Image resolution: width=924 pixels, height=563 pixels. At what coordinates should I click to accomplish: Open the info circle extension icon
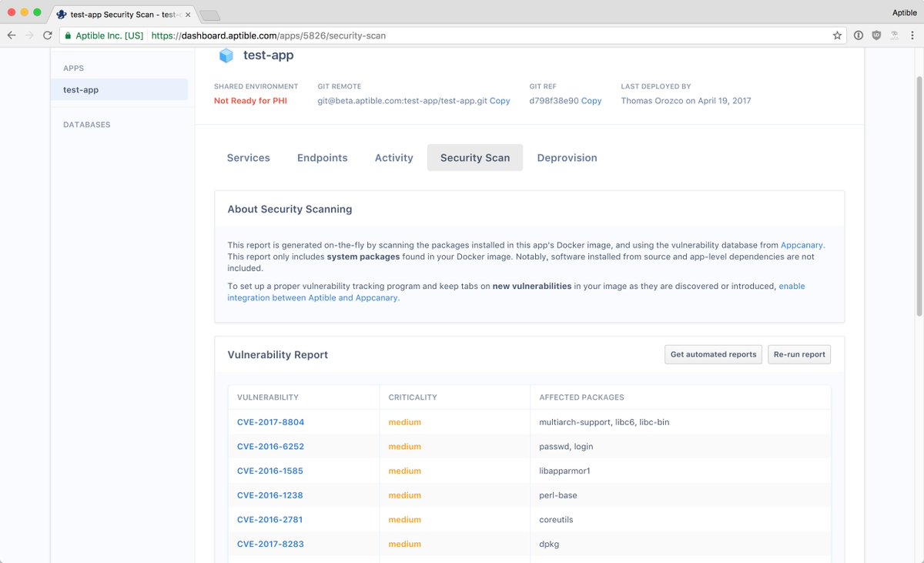859,35
